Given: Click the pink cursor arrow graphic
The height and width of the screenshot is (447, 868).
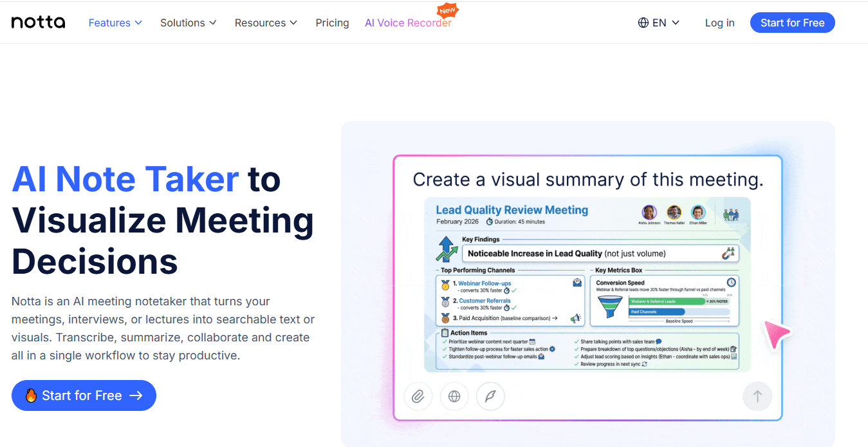Looking at the screenshot, I should [776, 334].
